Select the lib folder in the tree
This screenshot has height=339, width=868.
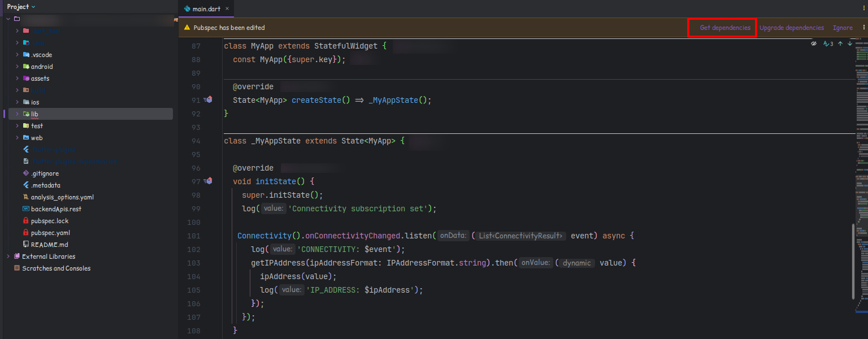90,114
